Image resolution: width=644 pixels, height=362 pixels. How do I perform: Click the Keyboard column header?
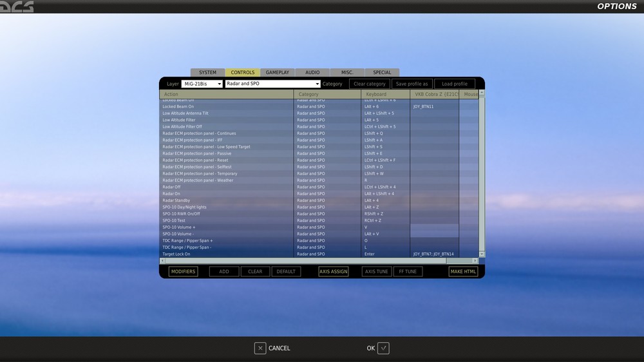385,94
